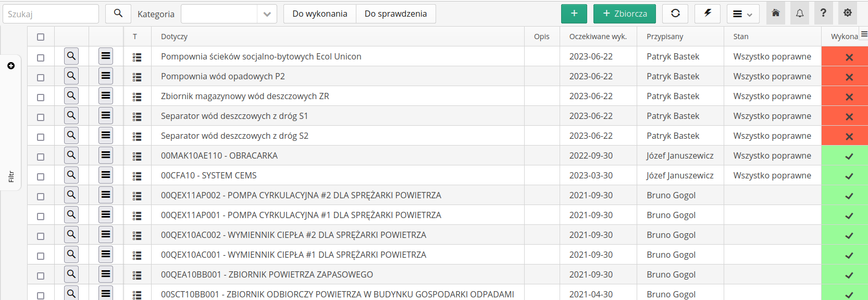Click the Zbiorcza button

pos(624,14)
